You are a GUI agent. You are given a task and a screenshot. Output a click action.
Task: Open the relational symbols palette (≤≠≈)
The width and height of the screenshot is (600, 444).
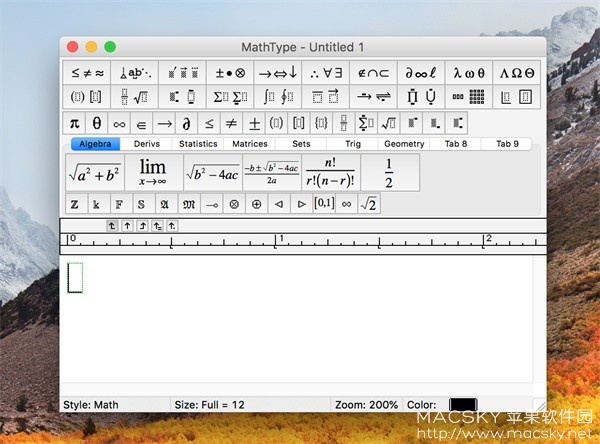[x=87, y=72]
